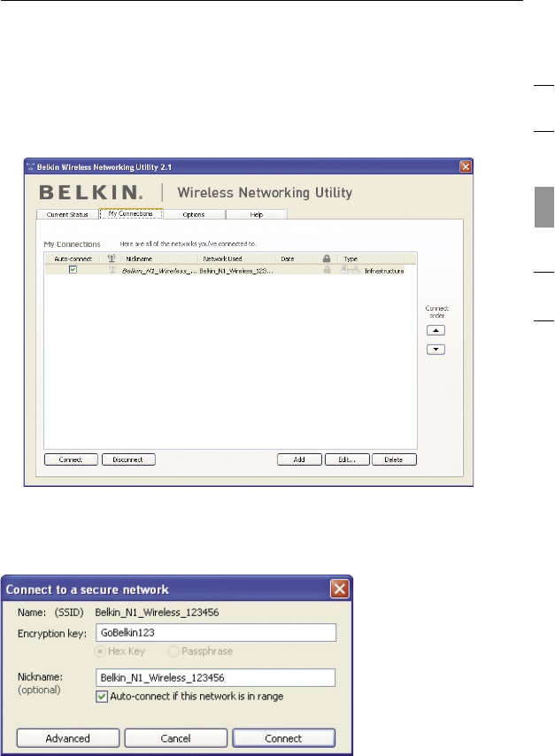The width and height of the screenshot is (555, 756).
Task: Click the Belkin_N1_Wireless_123... network used cell
Action: pyautogui.click(x=236, y=271)
